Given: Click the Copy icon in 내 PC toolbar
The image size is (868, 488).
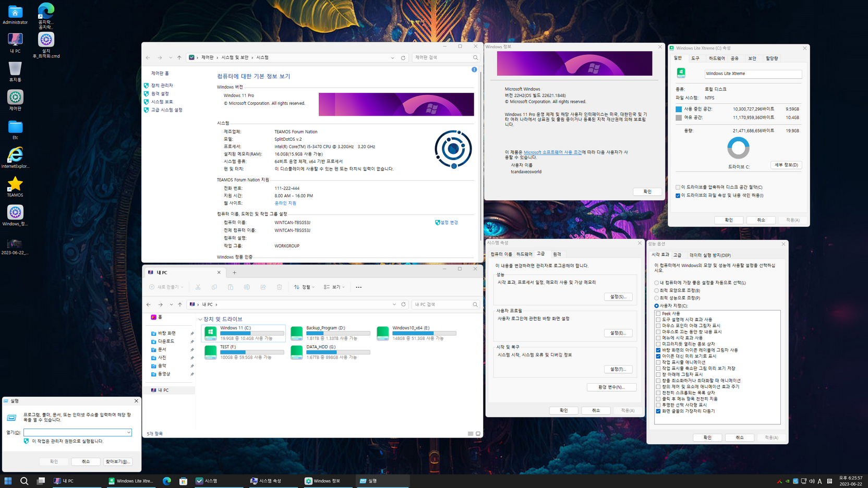Looking at the screenshot, I should point(214,287).
